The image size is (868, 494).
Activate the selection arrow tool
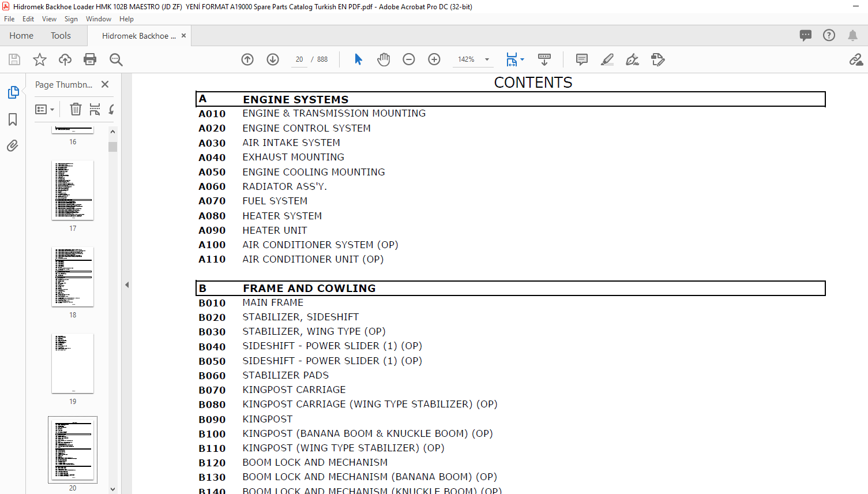coord(358,59)
